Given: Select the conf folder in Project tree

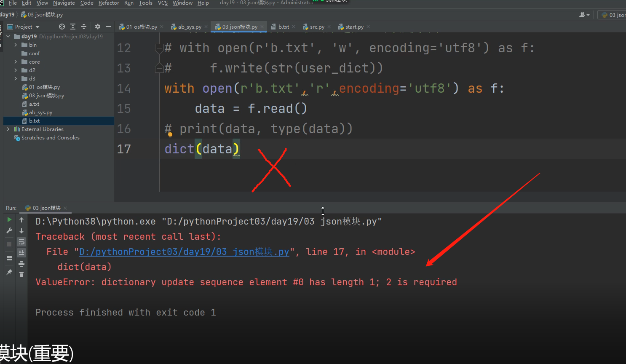Looking at the screenshot, I should point(34,54).
